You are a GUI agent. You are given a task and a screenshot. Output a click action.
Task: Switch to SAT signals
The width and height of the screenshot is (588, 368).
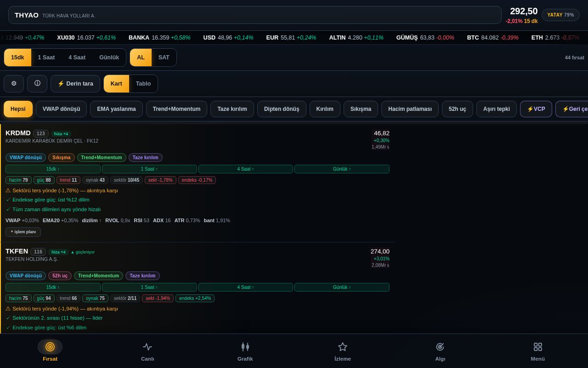click(164, 57)
